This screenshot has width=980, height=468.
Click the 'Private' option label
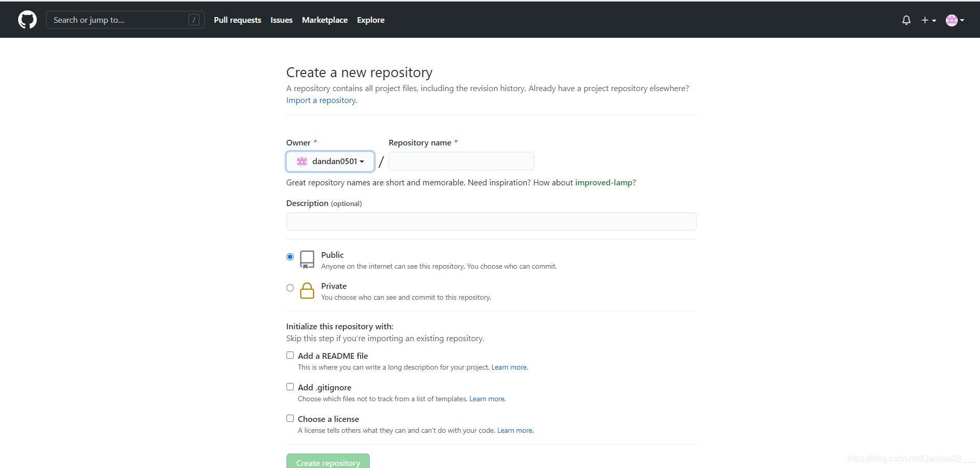click(x=334, y=286)
